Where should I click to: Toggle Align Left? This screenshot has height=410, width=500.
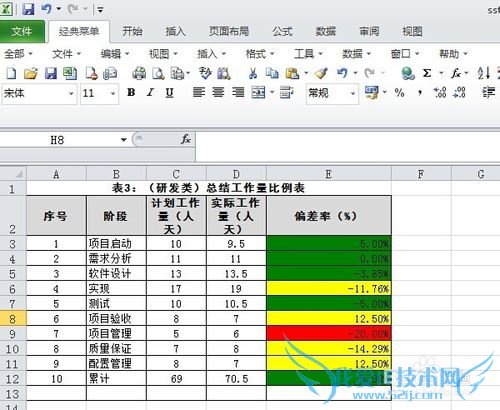[x=199, y=92]
